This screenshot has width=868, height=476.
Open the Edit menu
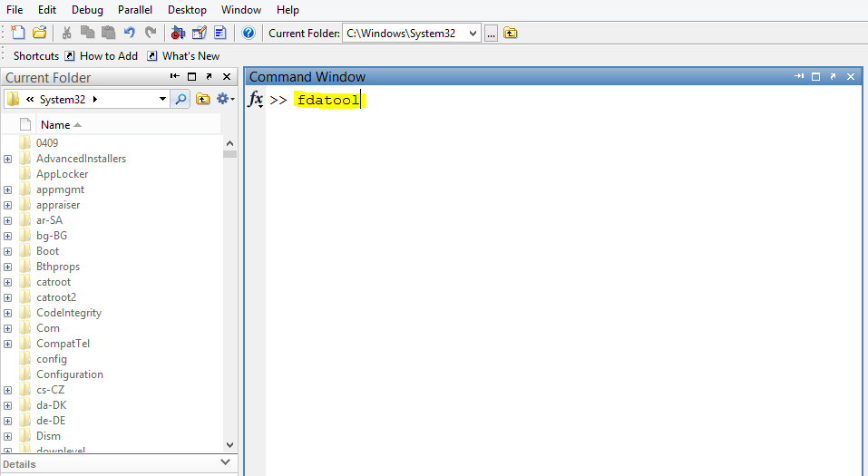coord(47,10)
